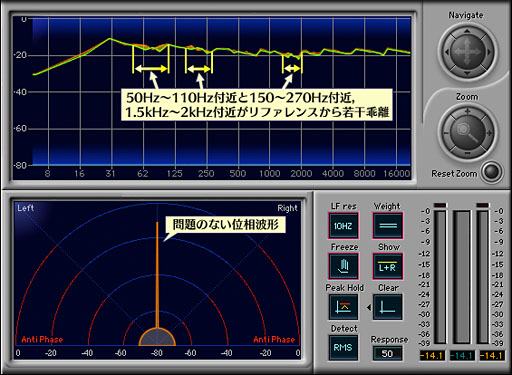Click the center meter readout -14.1

coord(462,356)
